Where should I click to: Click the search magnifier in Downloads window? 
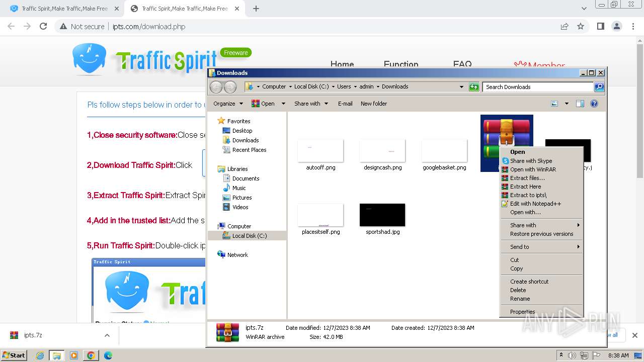point(599,87)
